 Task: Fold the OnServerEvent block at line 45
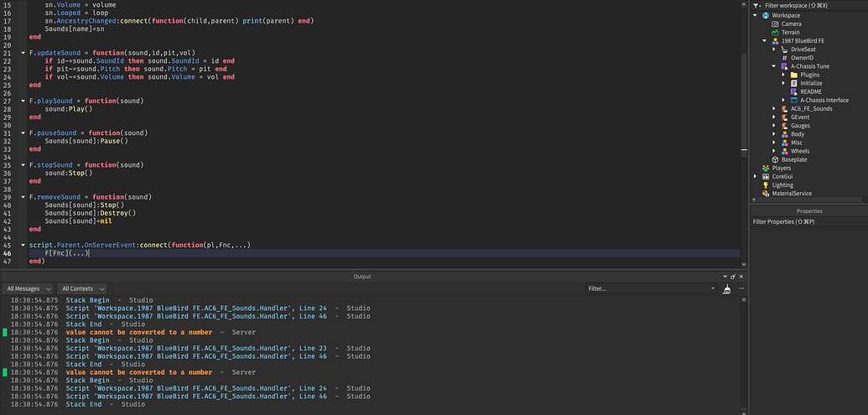[x=23, y=245]
